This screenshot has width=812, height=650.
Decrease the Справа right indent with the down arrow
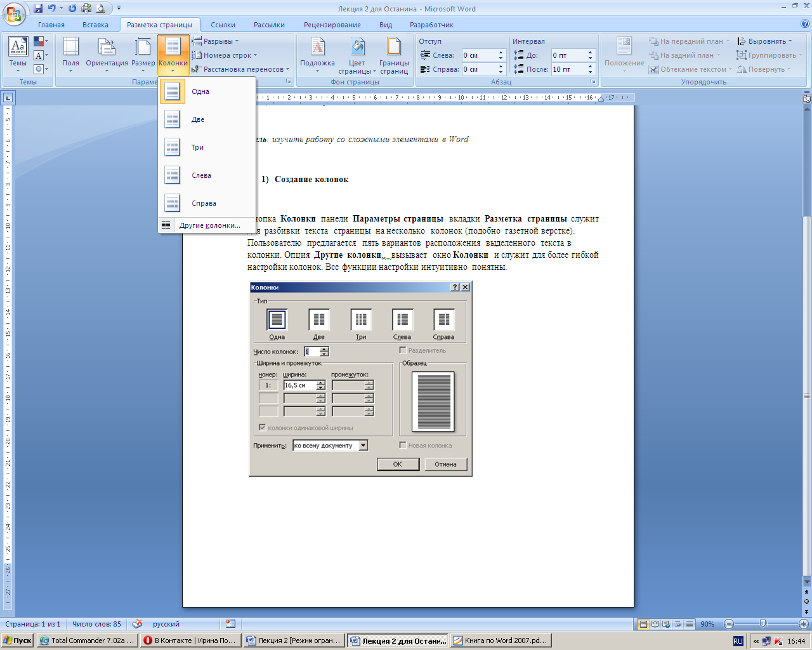501,72
